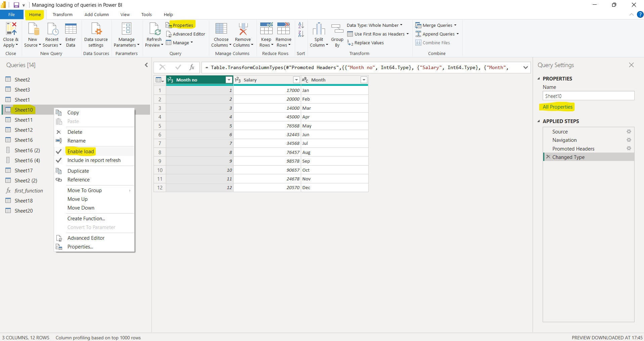Toggle Enable load for Sheet10
Screen dimensions: 644x341
(80, 151)
